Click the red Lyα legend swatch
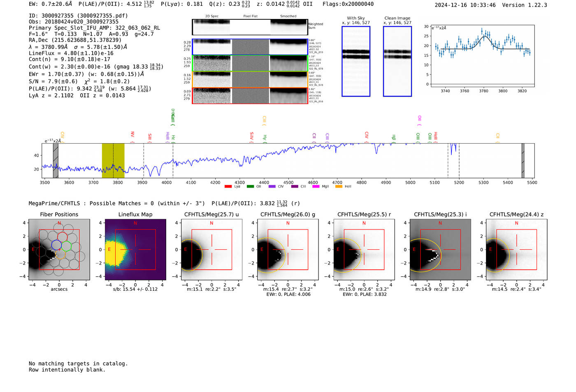This screenshot has width=576, height=392. (228, 187)
